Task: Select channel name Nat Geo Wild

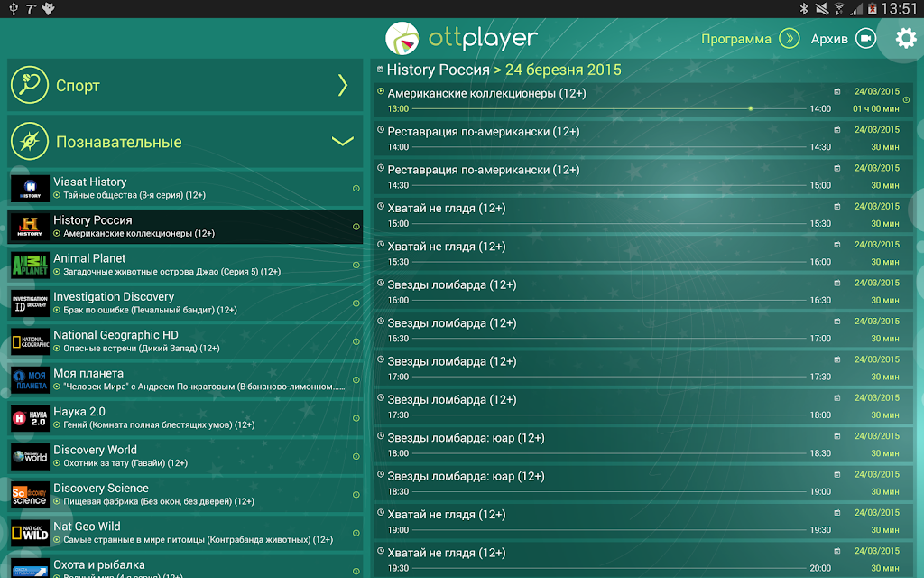Action: [x=87, y=527]
